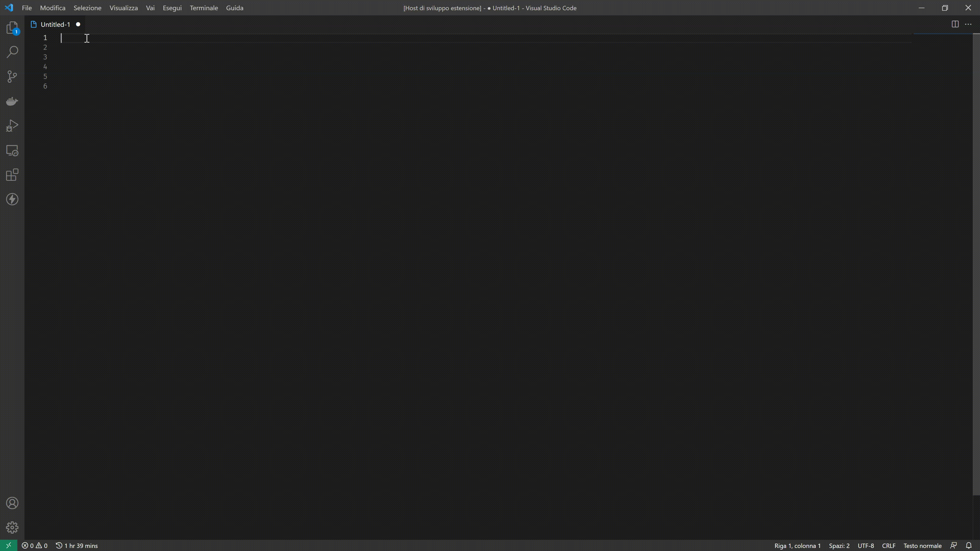The height and width of the screenshot is (551, 980).
Task: Change language mode from Testo normale
Action: (922, 545)
